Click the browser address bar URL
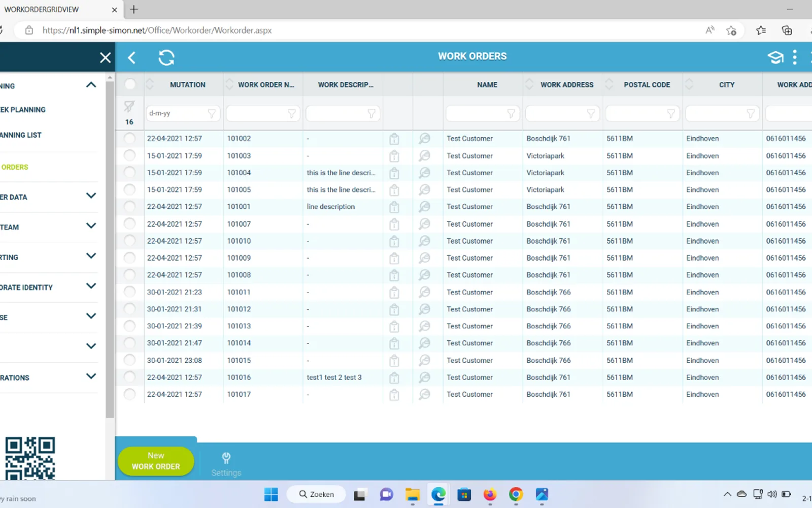Image resolution: width=812 pixels, height=508 pixels. 157,30
